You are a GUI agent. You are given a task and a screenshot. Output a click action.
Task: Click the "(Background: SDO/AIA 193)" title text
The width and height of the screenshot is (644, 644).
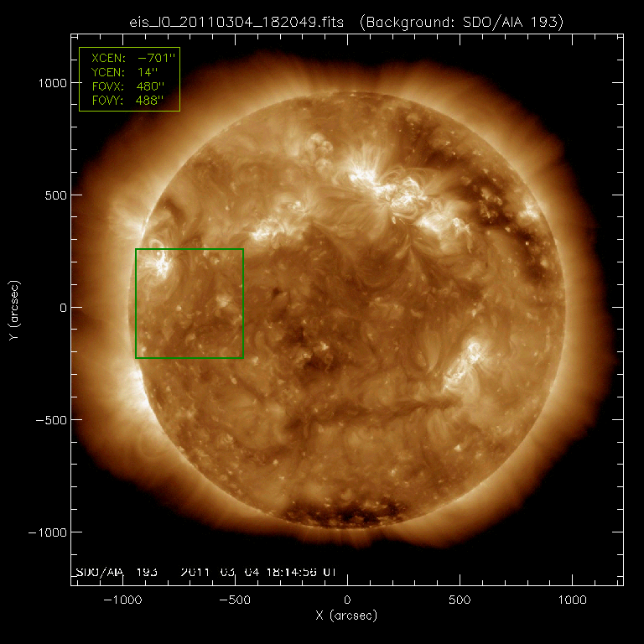pyautogui.click(x=459, y=22)
